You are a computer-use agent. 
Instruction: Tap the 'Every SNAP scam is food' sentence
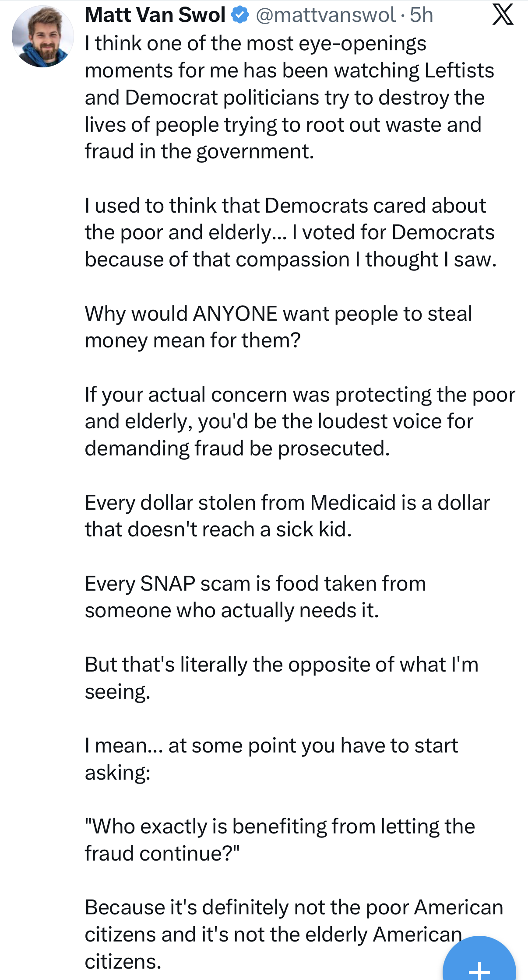(x=255, y=597)
